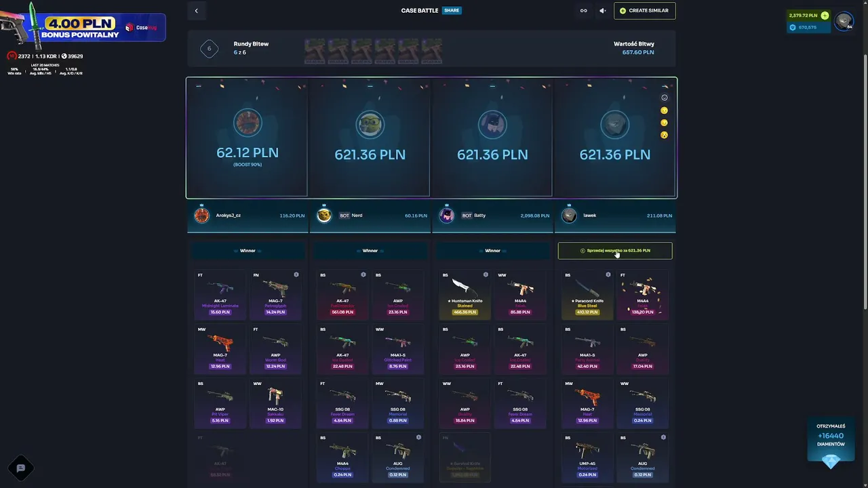
Task: Mute the case battle sound
Action: pyautogui.click(x=602, y=11)
